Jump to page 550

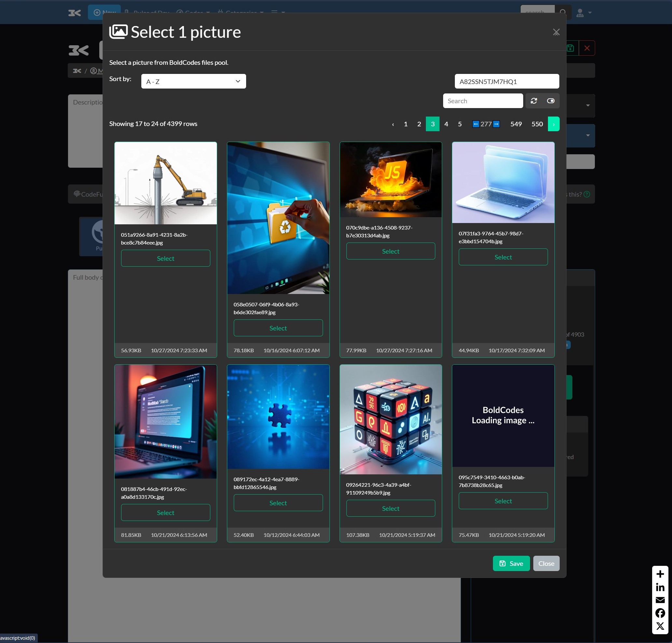(x=537, y=124)
